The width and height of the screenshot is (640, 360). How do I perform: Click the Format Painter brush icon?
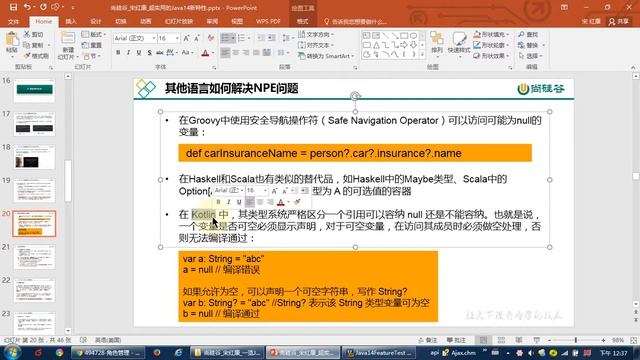click(x=27, y=56)
